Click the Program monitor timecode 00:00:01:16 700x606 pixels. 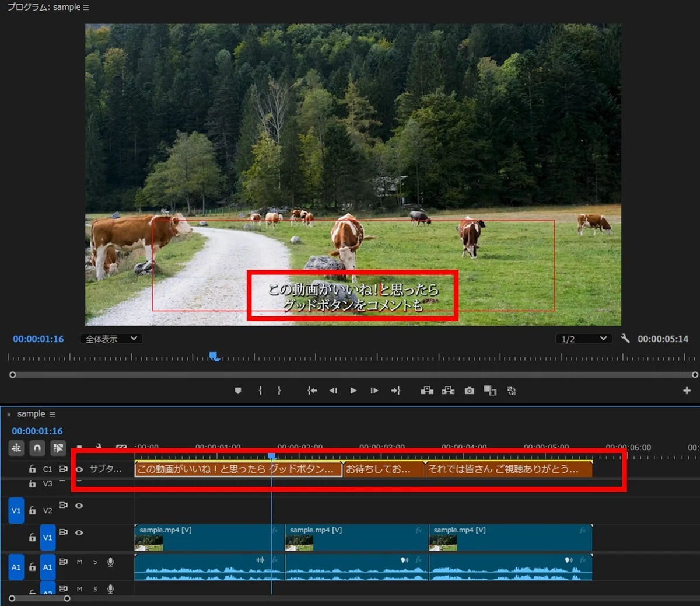[x=38, y=339]
